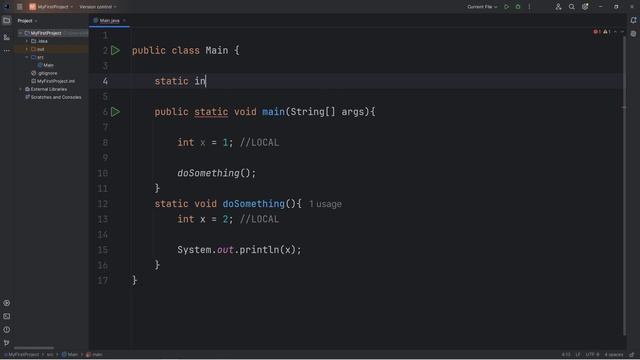Open Notifications bell on right bar
640x360 pixels.
[x=633, y=20]
